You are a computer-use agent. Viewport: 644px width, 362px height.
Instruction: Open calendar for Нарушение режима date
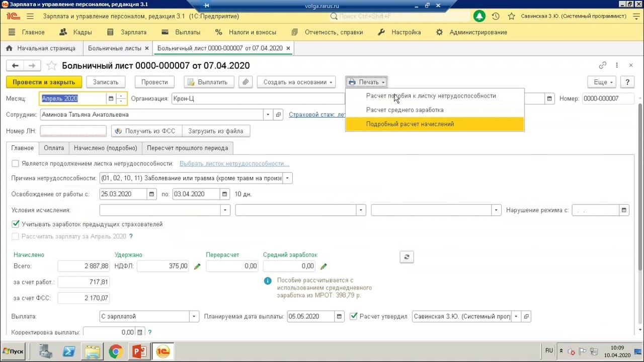(624, 210)
